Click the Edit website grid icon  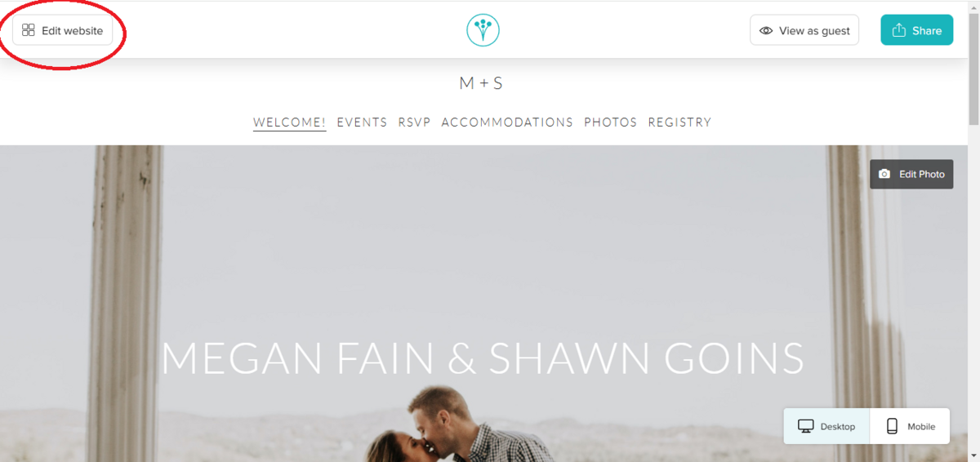tap(29, 30)
